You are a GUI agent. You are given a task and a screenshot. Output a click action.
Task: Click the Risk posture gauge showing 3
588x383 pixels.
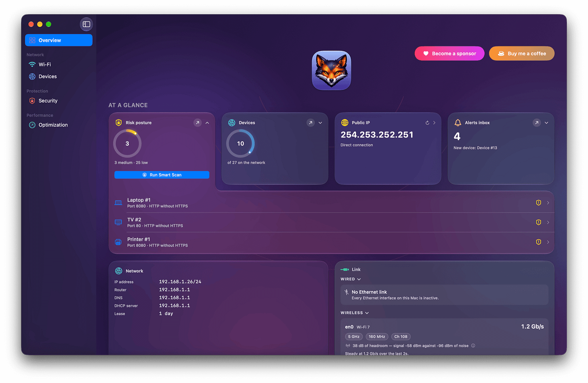click(127, 144)
